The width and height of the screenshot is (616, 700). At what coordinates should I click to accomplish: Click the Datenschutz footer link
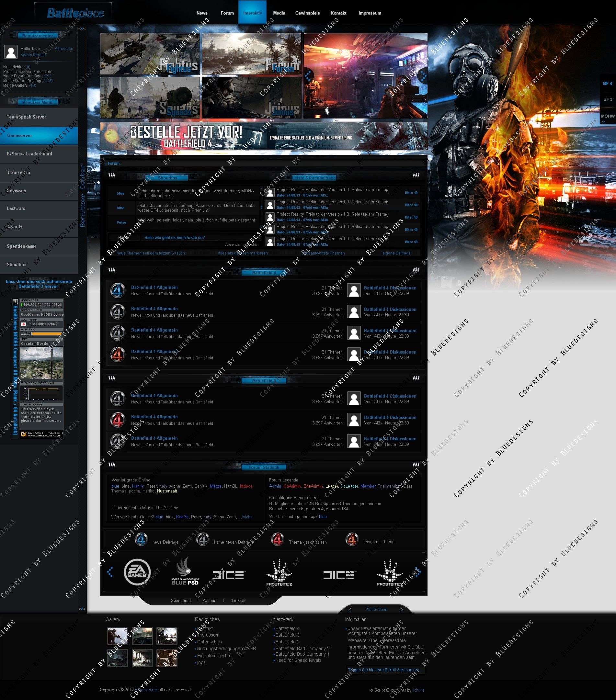point(210,642)
